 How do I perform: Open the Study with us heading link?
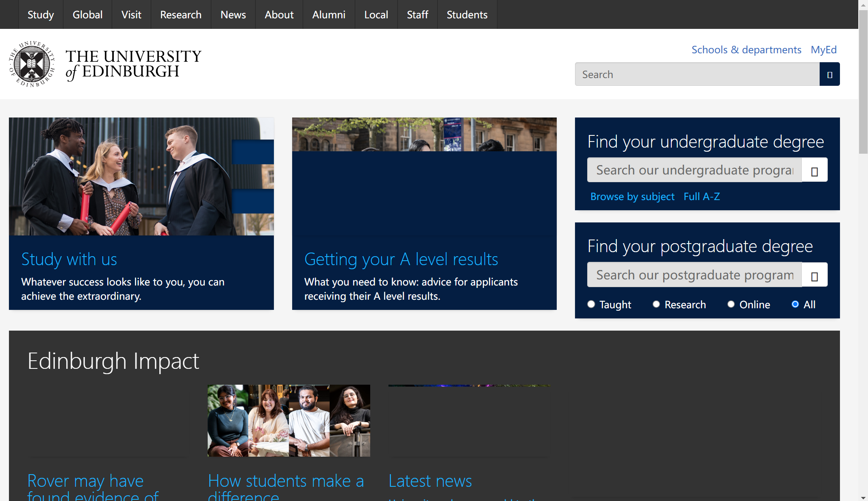[69, 259]
